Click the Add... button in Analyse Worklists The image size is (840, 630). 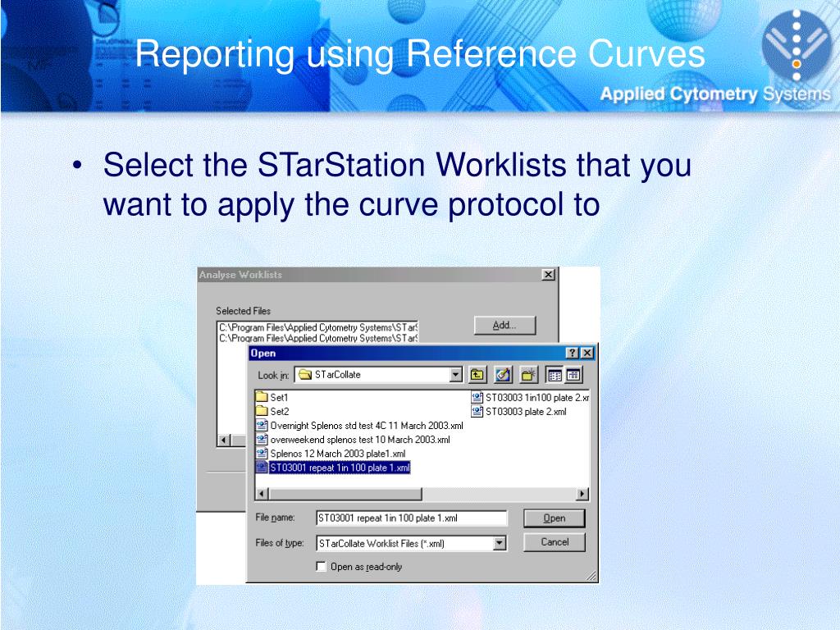click(x=504, y=325)
